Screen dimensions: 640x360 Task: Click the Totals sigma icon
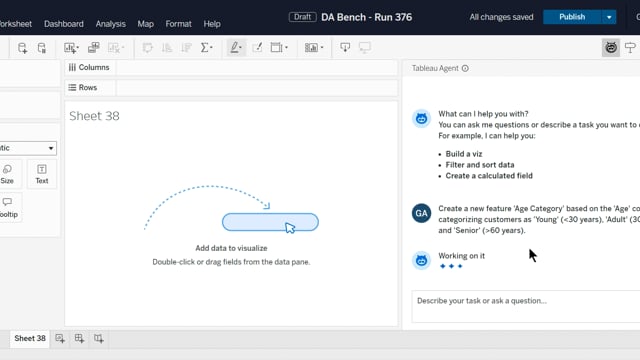pos(204,48)
